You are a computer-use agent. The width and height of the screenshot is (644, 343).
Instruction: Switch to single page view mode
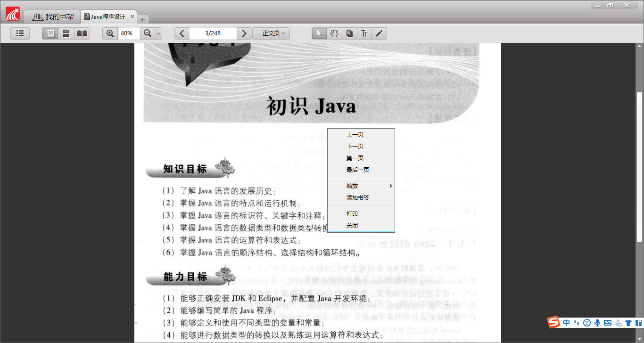pos(50,33)
